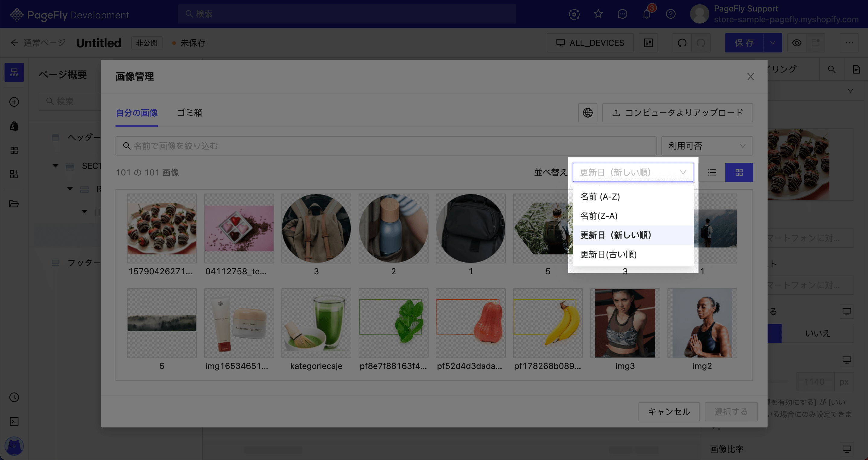
Task: Click the キャンセル button
Action: pos(669,411)
